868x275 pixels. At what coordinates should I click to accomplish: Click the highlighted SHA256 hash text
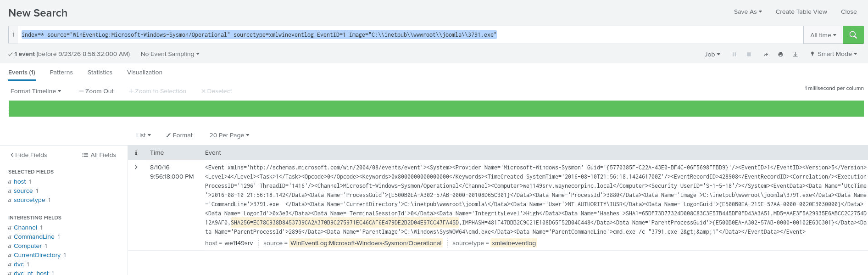345,222
